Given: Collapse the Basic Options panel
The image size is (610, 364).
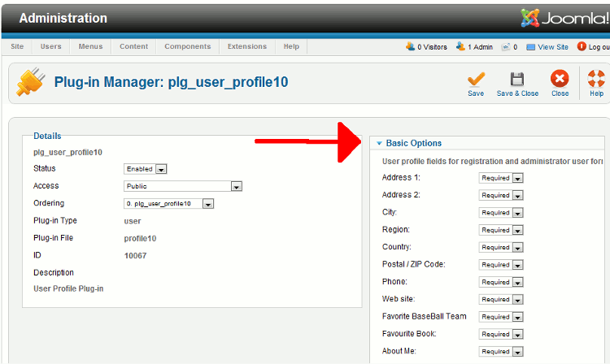Looking at the screenshot, I should click(379, 144).
